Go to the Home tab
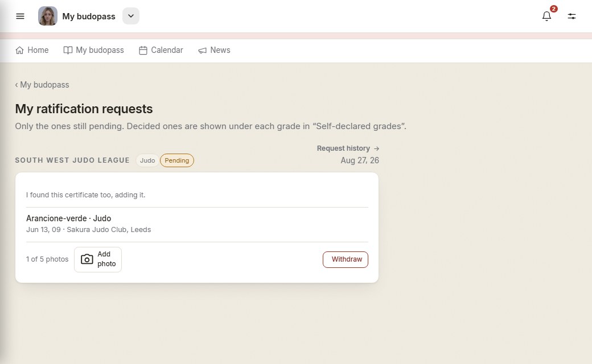Image resolution: width=592 pixels, height=364 pixels. click(32, 50)
